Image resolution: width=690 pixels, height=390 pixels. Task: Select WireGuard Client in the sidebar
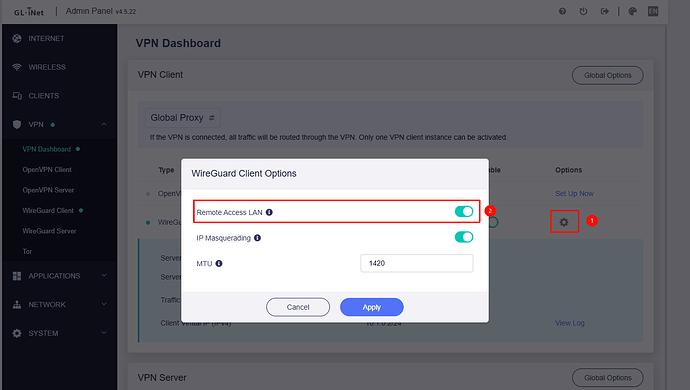coord(48,210)
